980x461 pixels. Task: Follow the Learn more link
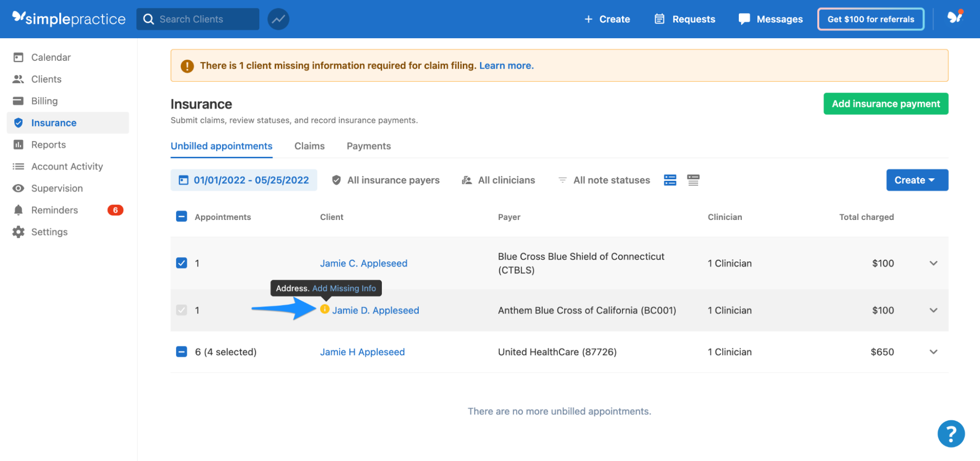[x=506, y=66]
